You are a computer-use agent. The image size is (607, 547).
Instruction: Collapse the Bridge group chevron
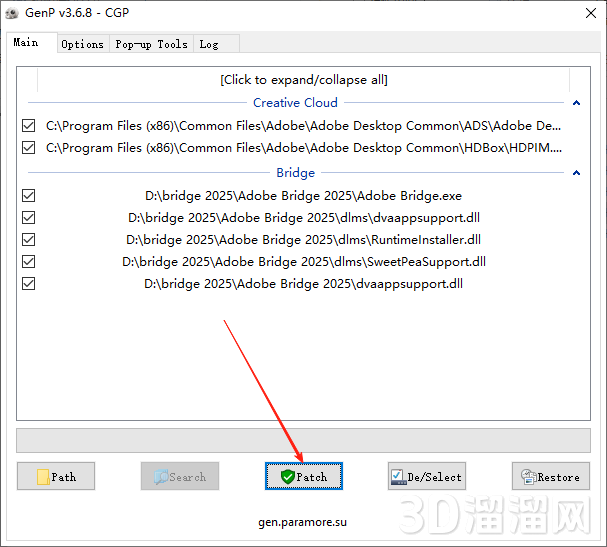576,173
